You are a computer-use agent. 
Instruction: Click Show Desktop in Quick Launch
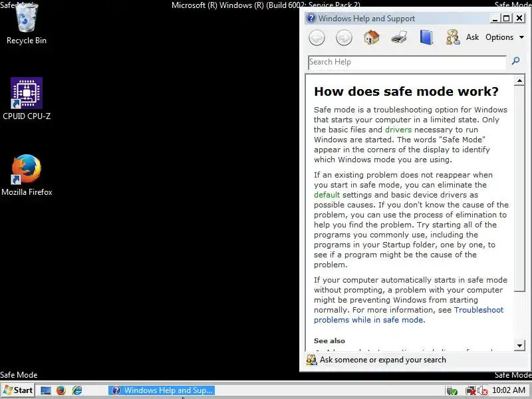(45, 390)
